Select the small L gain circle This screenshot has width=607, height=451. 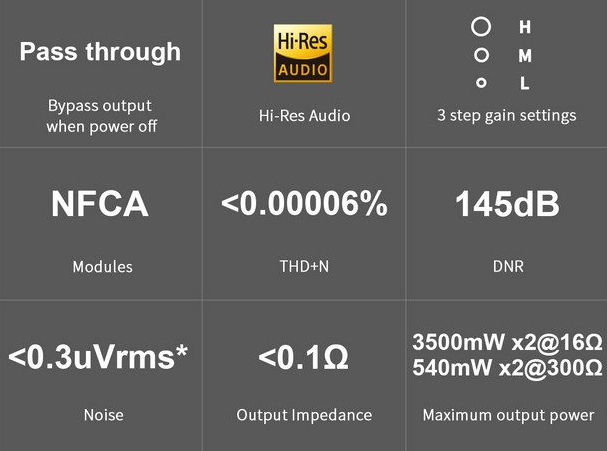point(481,83)
